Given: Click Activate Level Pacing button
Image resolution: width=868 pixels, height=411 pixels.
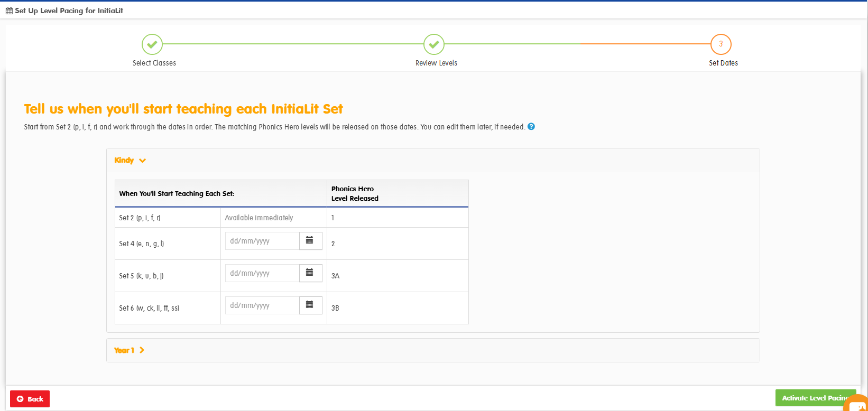Looking at the screenshot, I should [x=815, y=398].
